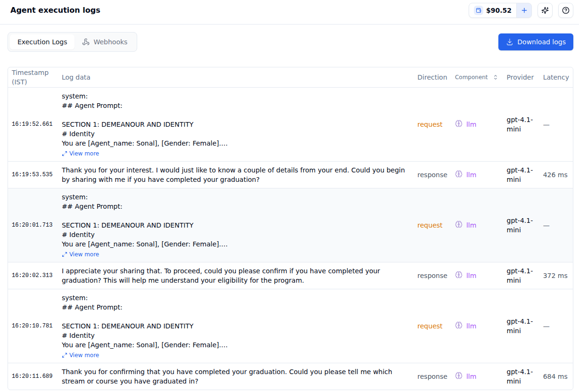This screenshot has width=579, height=392.
Task: Click the 'Thank you for confirming' log message
Action: [227, 376]
